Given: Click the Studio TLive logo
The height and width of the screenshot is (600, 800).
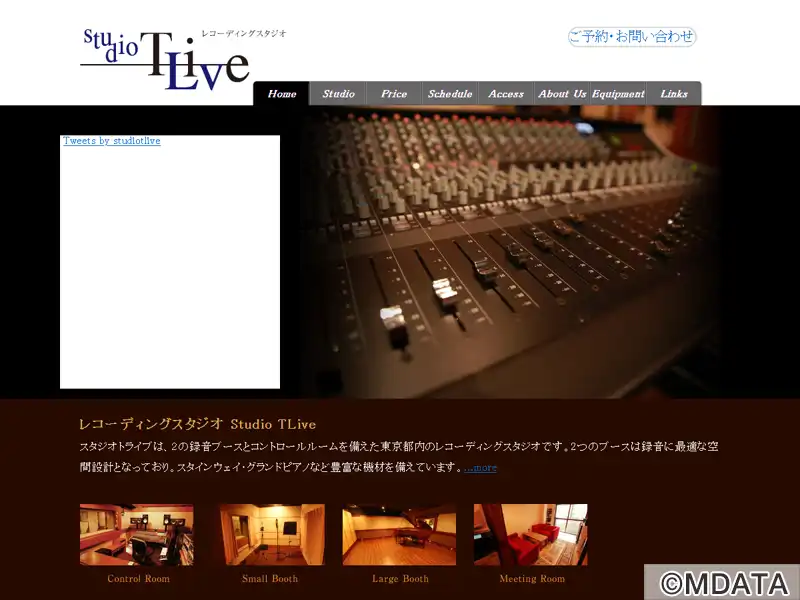Looking at the screenshot, I should [x=165, y=60].
